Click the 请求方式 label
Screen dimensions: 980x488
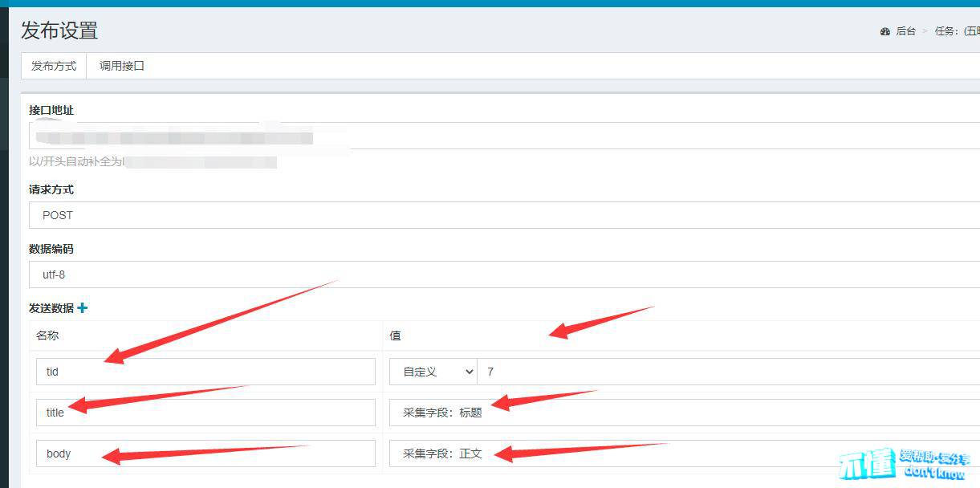click(x=51, y=189)
